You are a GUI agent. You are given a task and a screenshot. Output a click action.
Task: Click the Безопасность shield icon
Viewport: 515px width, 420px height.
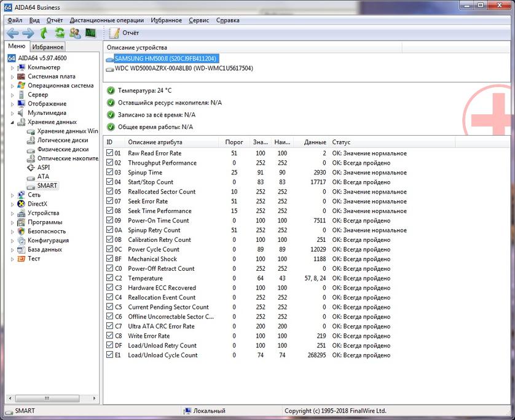(22, 231)
